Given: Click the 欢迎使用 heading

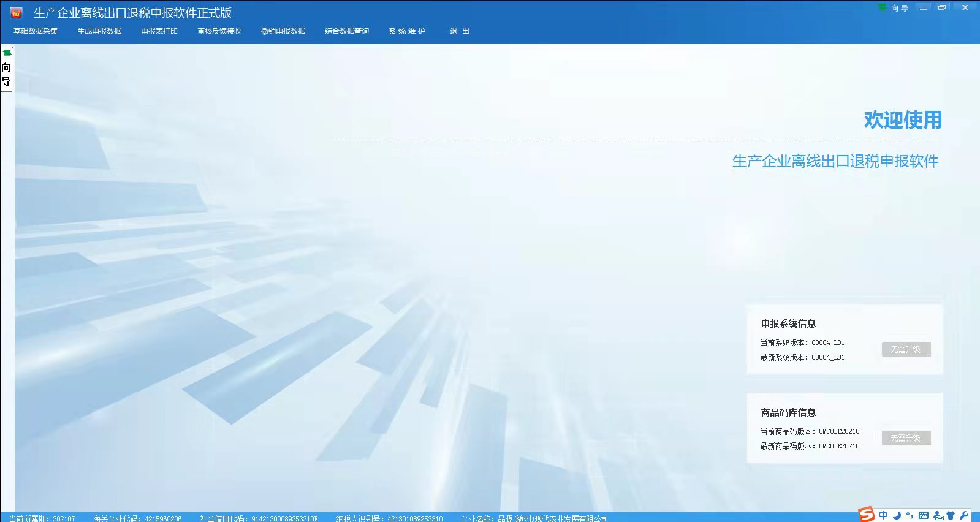Looking at the screenshot, I should (x=903, y=119).
